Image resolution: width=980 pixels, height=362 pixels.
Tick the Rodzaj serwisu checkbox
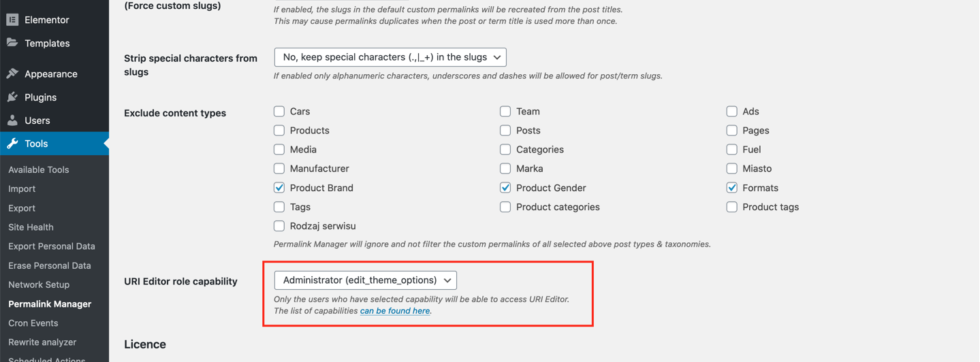pyautogui.click(x=279, y=226)
